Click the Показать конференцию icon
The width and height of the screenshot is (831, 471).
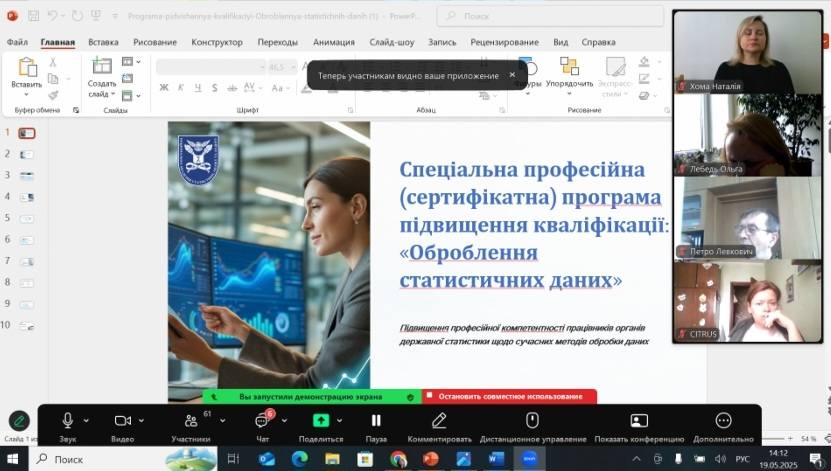[639, 421]
